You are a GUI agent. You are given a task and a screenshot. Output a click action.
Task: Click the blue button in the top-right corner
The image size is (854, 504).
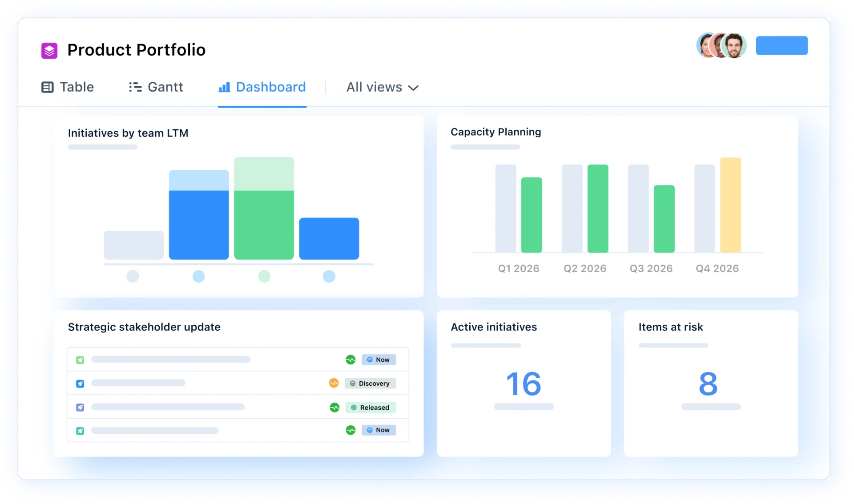(x=781, y=45)
